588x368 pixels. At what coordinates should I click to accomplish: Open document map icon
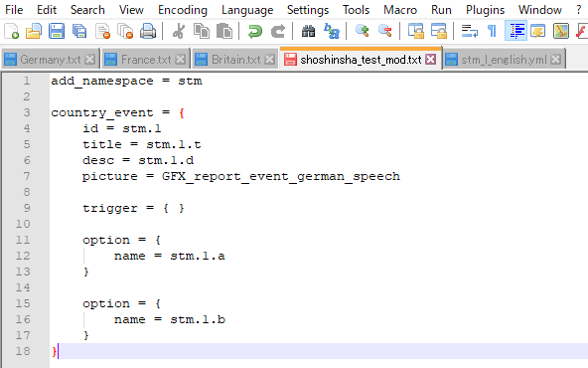pos(561,31)
